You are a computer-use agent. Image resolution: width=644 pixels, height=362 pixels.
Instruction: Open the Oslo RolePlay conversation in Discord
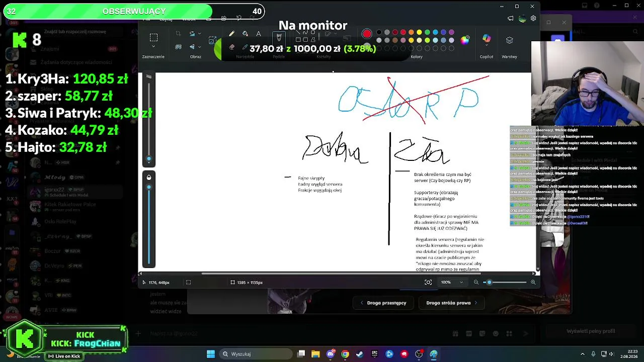pos(75,221)
